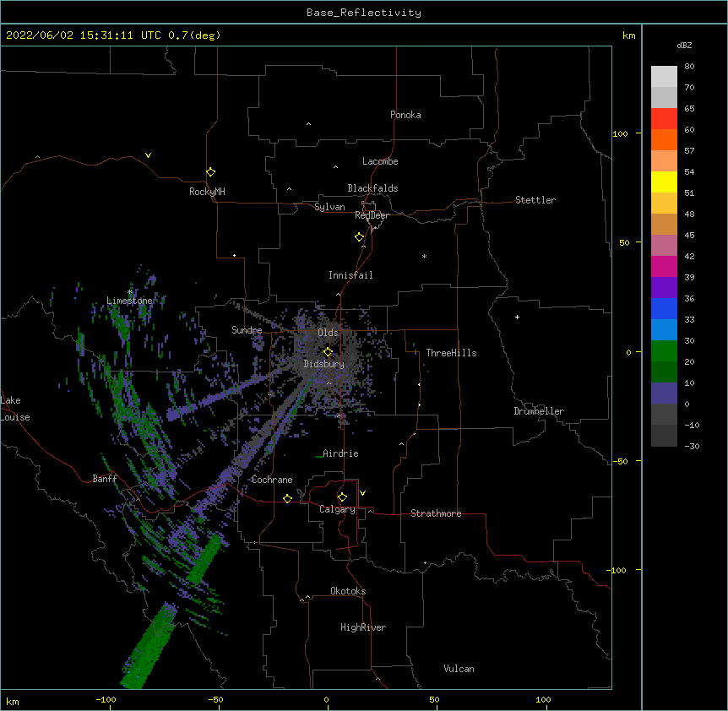Click the Ponoka city label
Screen dimensions: 728x711
tap(405, 115)
